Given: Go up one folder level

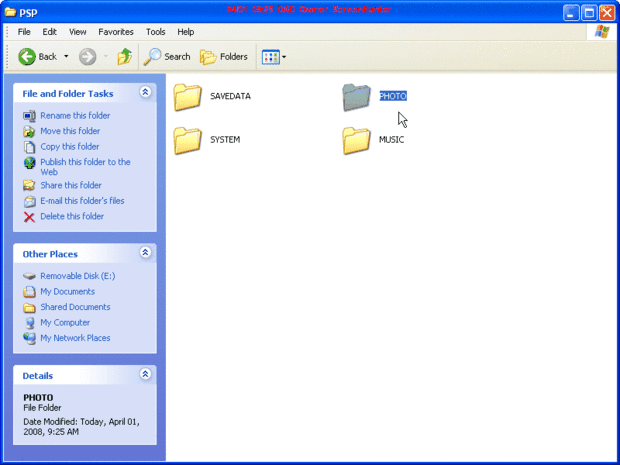Looking at the screenshot, I should coord(125,57).
